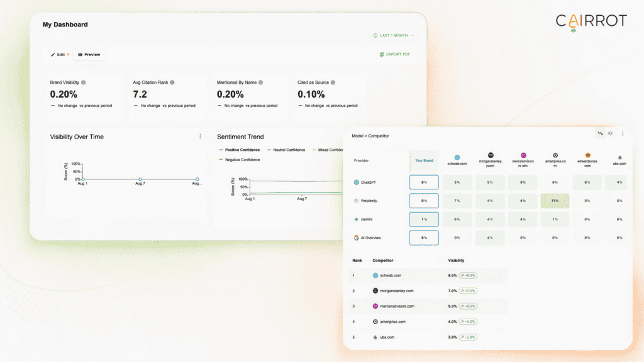Screen dimensions: 644x362
Task: Click merceradvisors.com icon in rank 3 row
Action: [x=375, y=306]
